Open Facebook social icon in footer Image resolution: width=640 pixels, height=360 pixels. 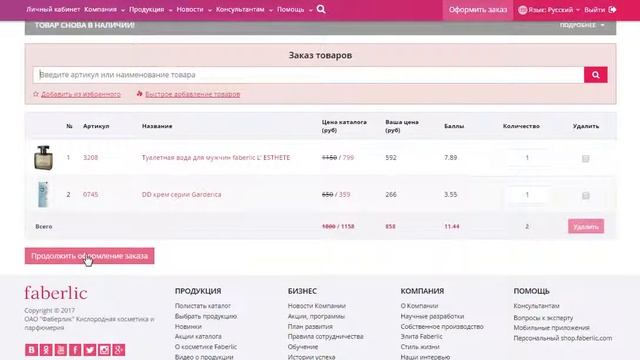pyautogui.click(x=75, y=350)
